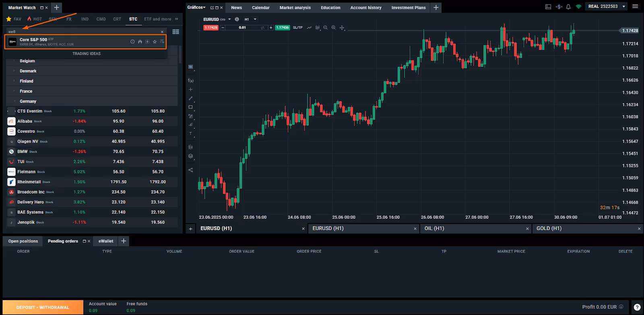Show EURUSD instrument information icon

[237, 19]
